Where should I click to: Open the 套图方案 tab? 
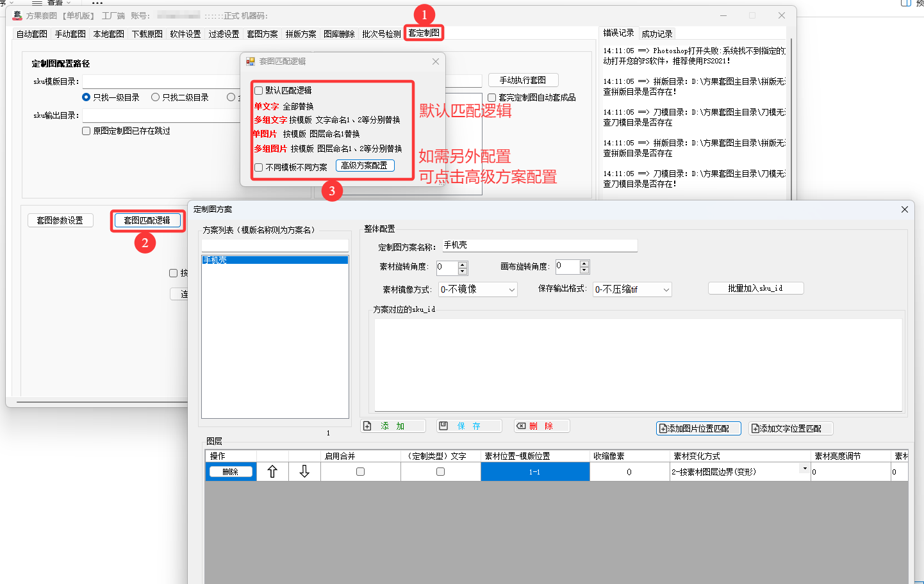tap(262, 34)
